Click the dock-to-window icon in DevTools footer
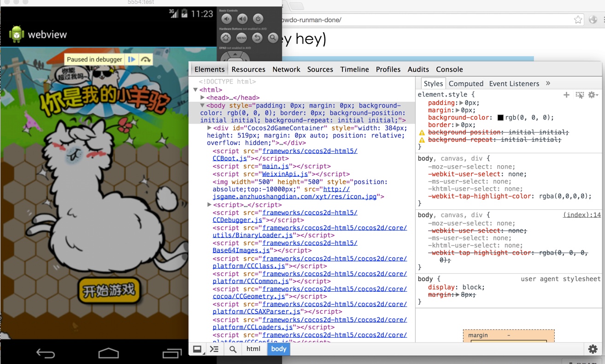The width and height of the screenshot is (605, 364). [x=197, y=349]
